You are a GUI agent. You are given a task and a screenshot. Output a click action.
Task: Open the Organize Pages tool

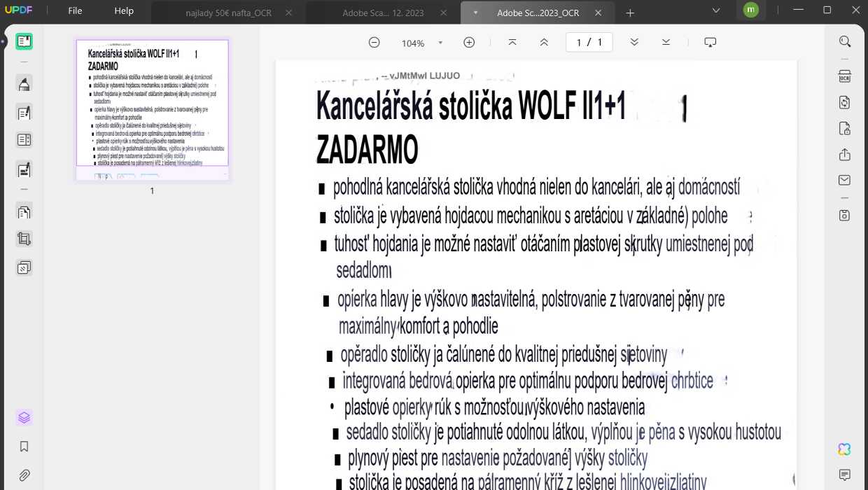point(24,140)
